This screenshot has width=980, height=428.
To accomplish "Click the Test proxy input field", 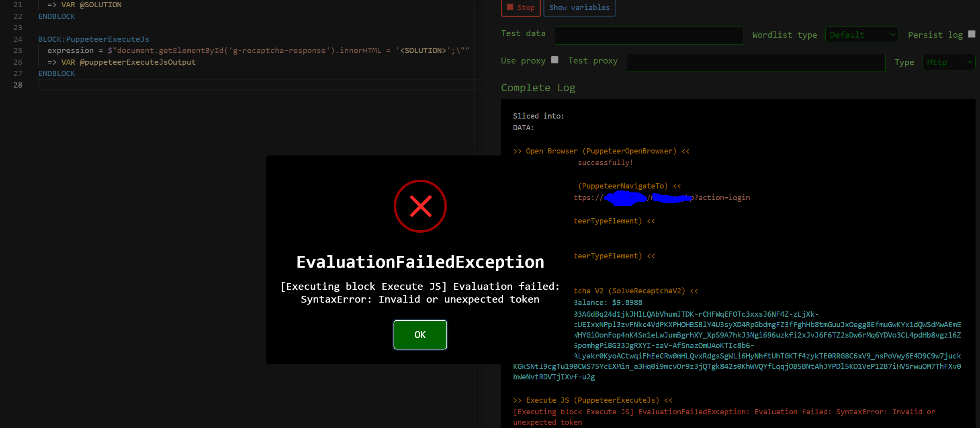I will 756,63.
